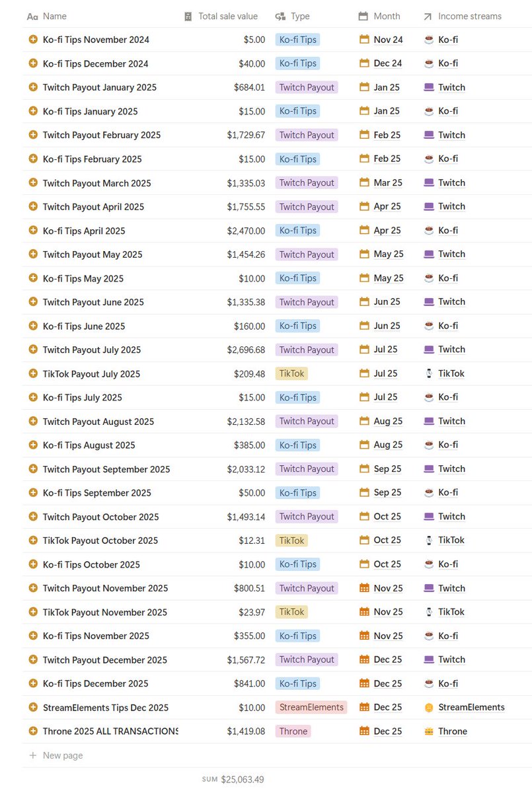Select the Ko-fi Tips tag in February 2025 row
Screen dimensions: 532x793
pyautogui.click(x=297, y=159)
